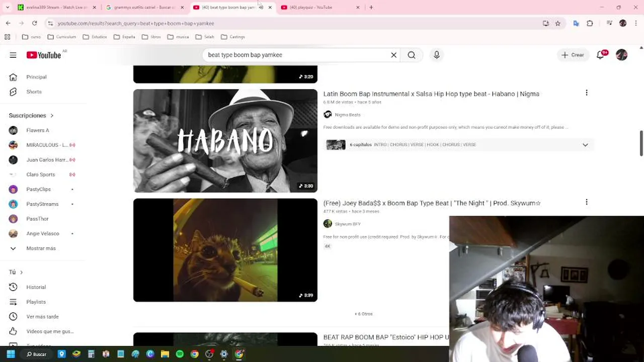Open the YouTube account avatar menu
The image size is (644, 362).
[622, 55]
